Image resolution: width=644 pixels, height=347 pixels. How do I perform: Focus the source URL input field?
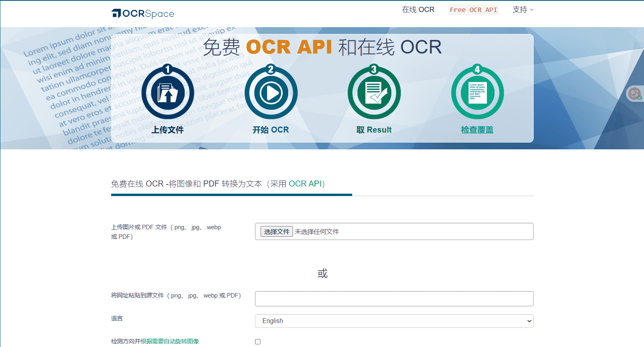[x=394, y=299]
